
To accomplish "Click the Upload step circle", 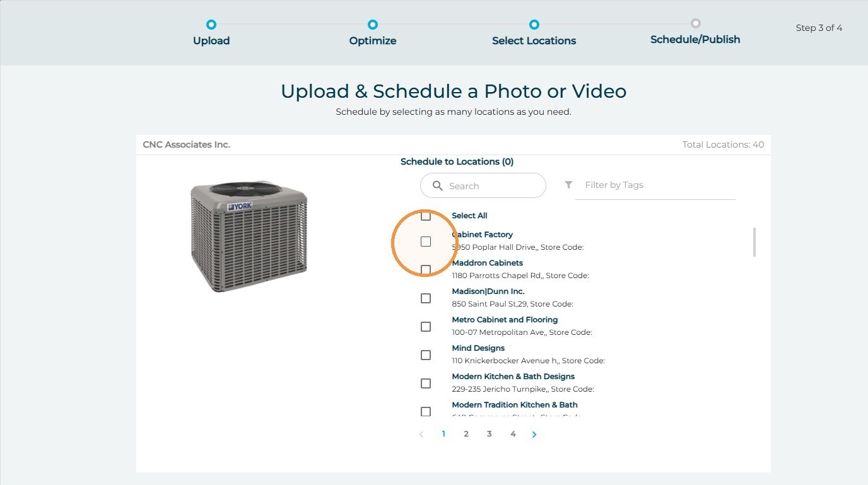I will coord(211,25).
